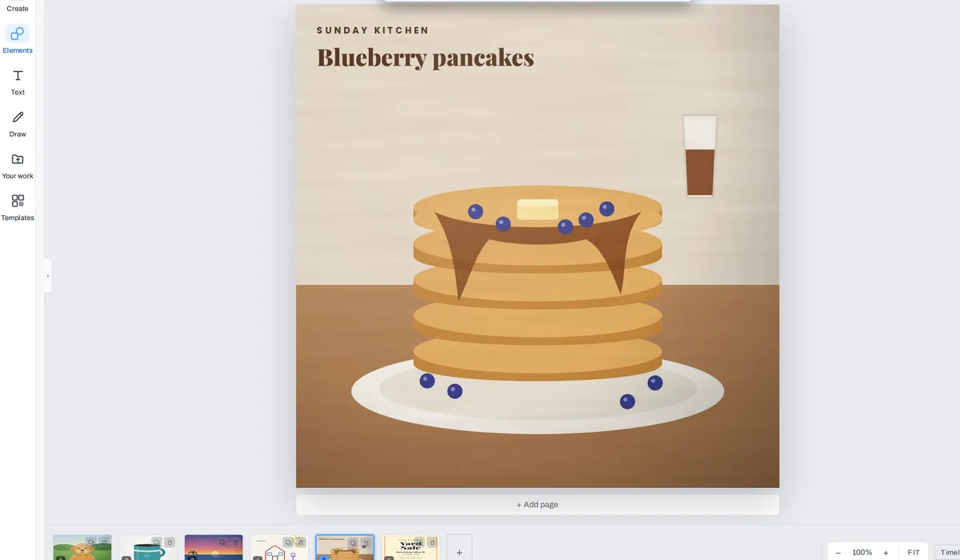The height and width of the screenshot is (560, 960).
Task: Open the Elements panel in sidebar
Action: (18, 39)
